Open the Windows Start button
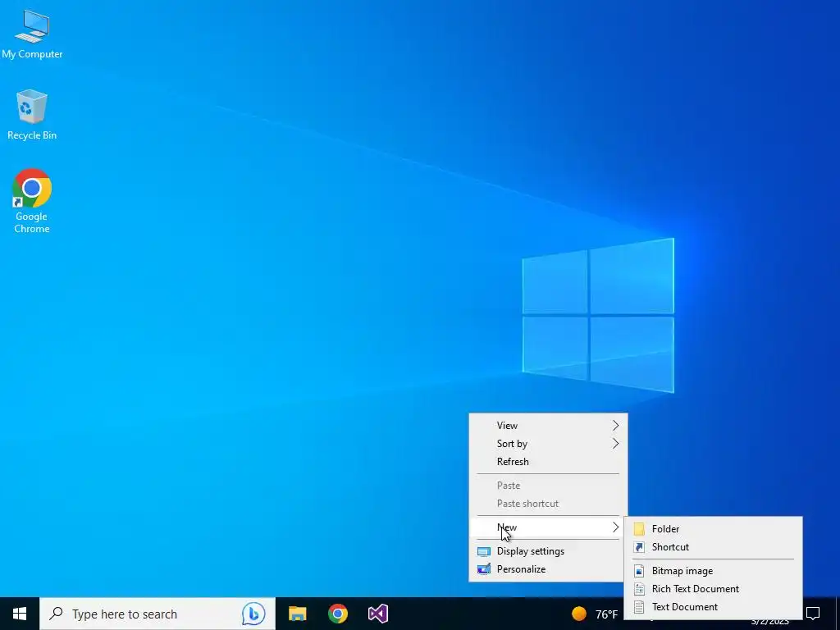This screenshot has width=840, height=630. [x=20, y=614]
